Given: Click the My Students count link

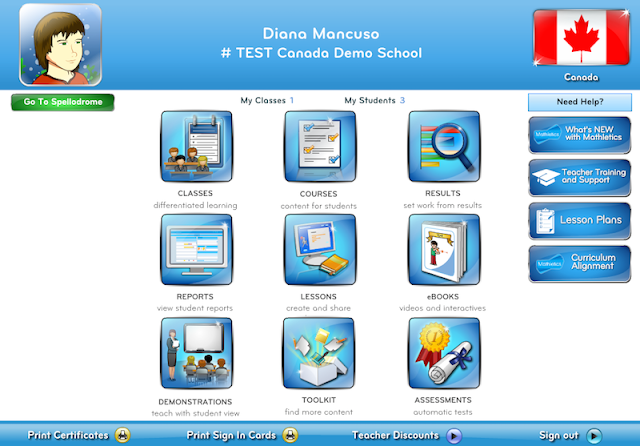Looking at the screenshot, I should click(x=375, y=100).
